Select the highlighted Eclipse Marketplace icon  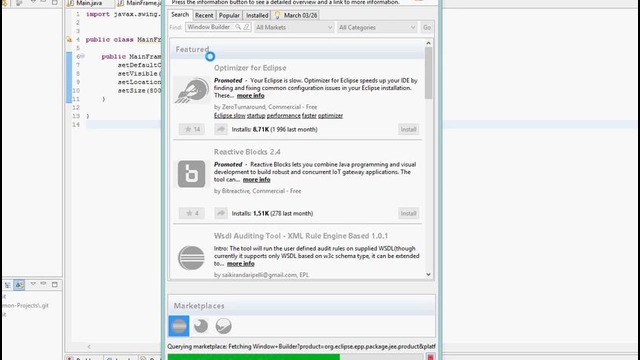(179, 326)
